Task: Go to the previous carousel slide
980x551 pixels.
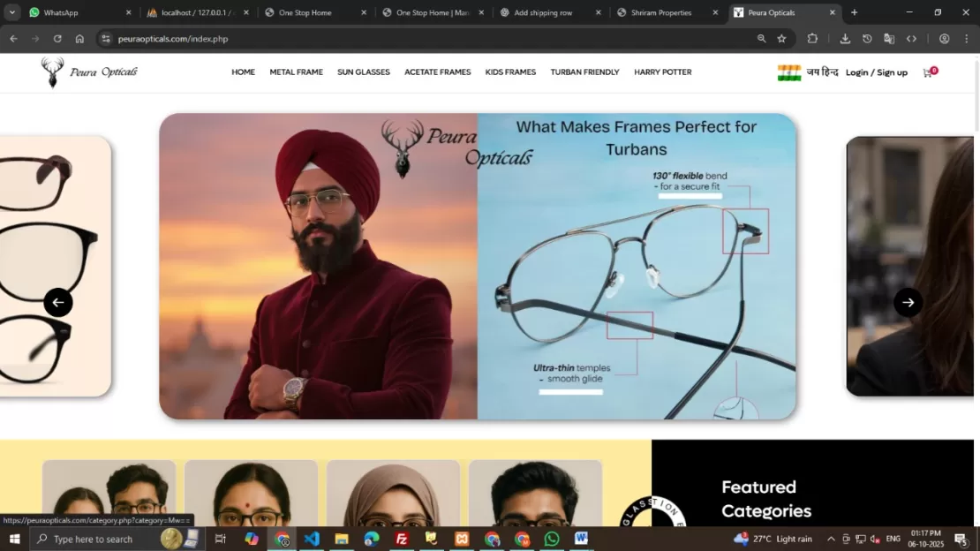Action: (58, 303)
